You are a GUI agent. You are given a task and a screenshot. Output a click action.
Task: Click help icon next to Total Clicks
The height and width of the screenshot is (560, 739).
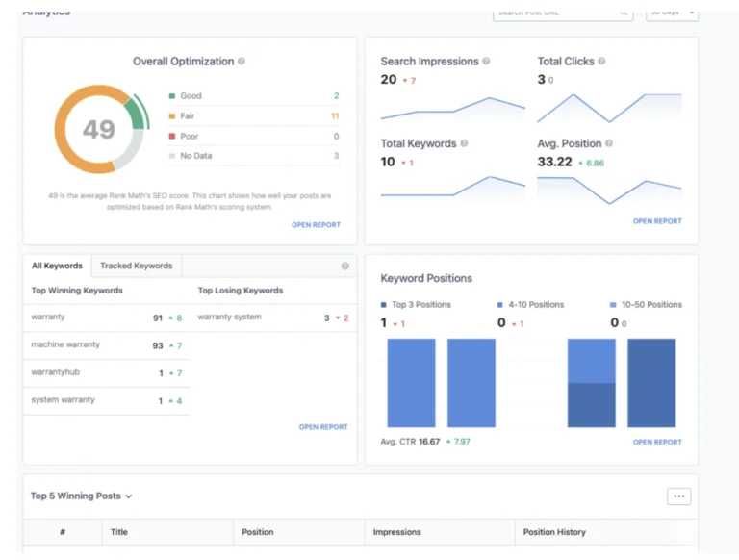point(602,62)
